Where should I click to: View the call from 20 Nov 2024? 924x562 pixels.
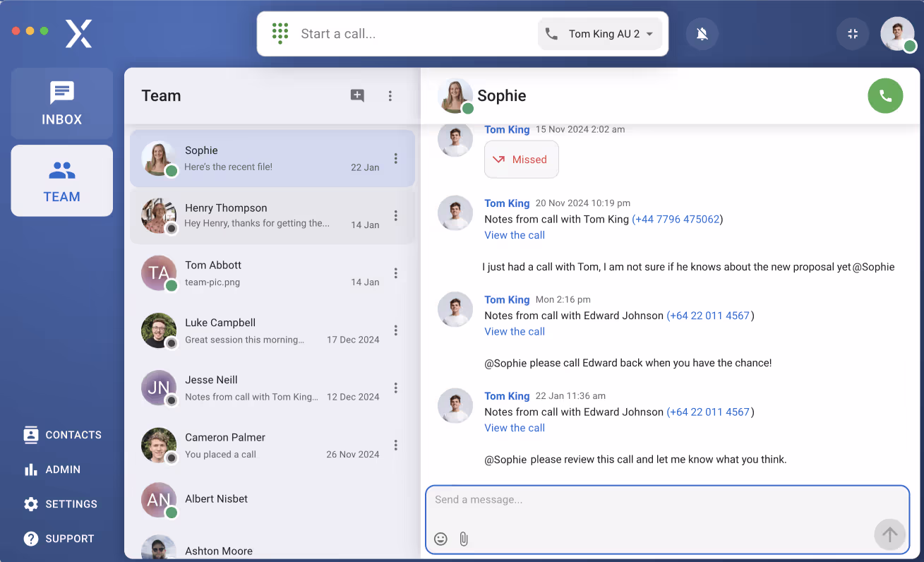[515, 235]
